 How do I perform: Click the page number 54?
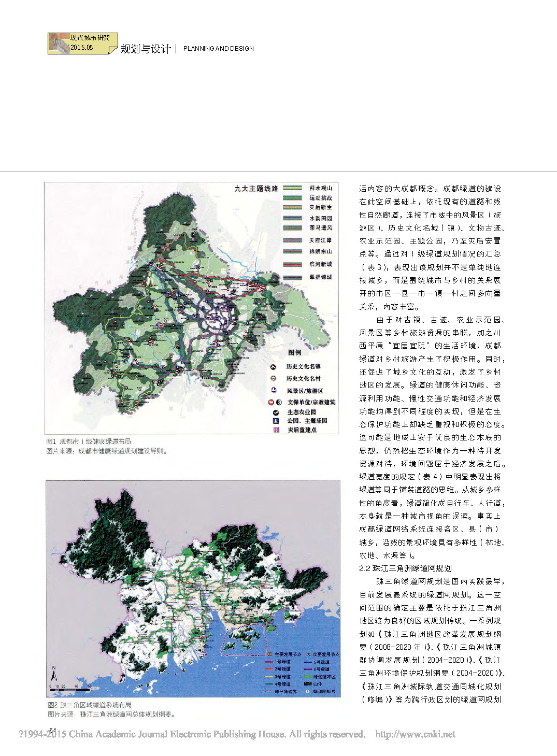click(52, 731)
